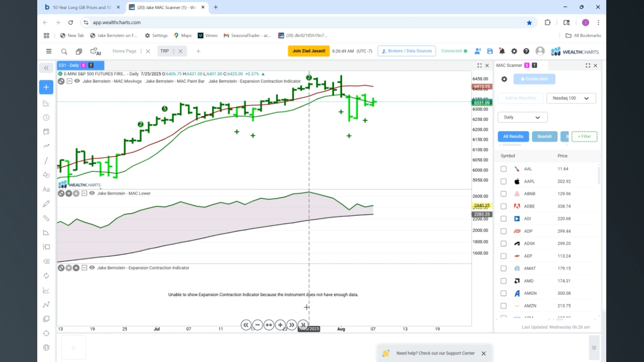
Task: Open Brokers / Data Sources
Action: [x=407, y=51]
